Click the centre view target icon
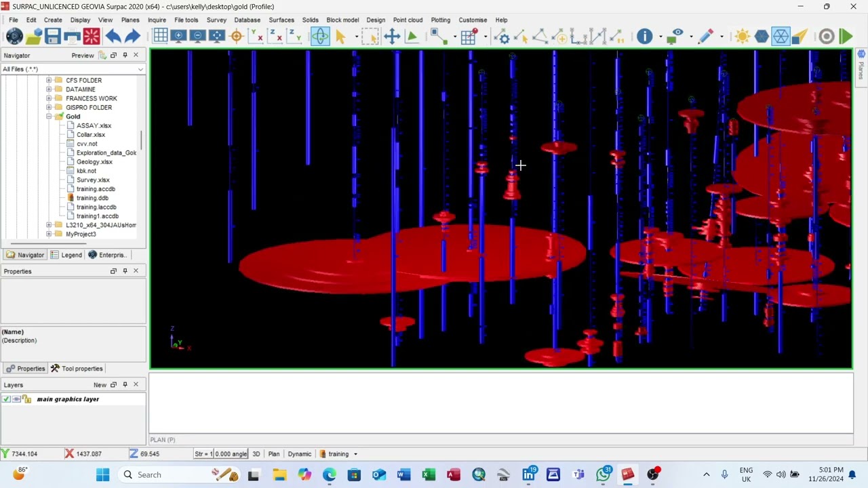The height and width of the screenshot is (488, 868). 237,37
